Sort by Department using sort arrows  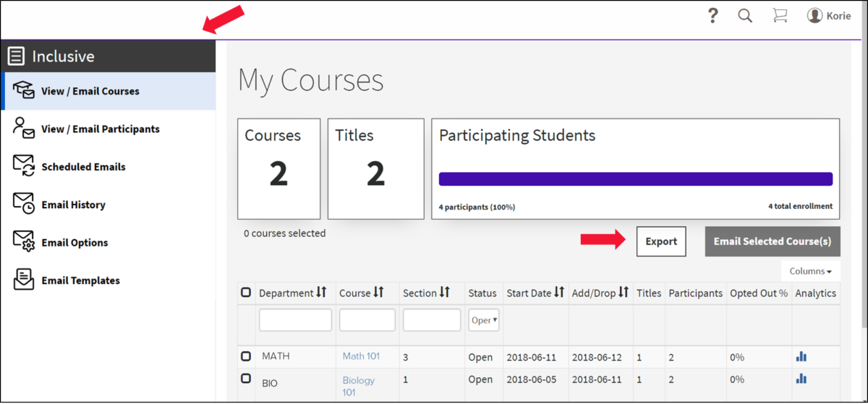(321, 293)
